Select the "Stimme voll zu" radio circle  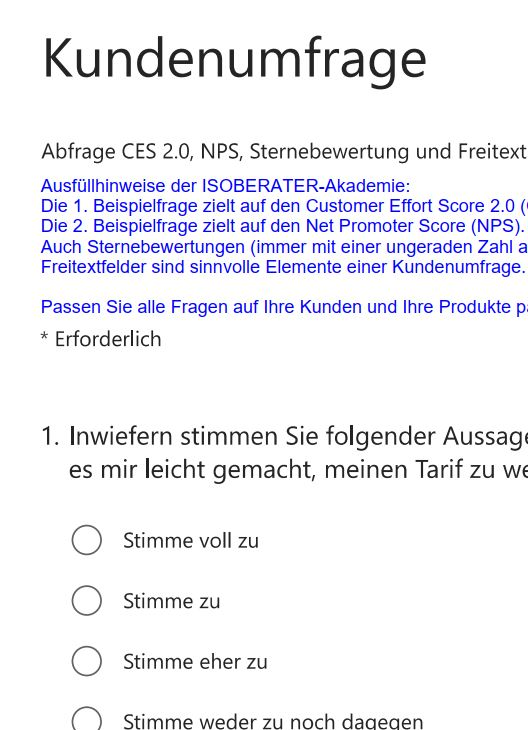(x=87, y=540)
